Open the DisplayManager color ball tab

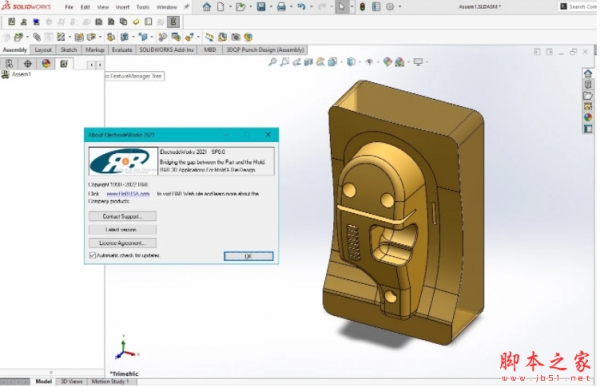(x=46, y=64)
